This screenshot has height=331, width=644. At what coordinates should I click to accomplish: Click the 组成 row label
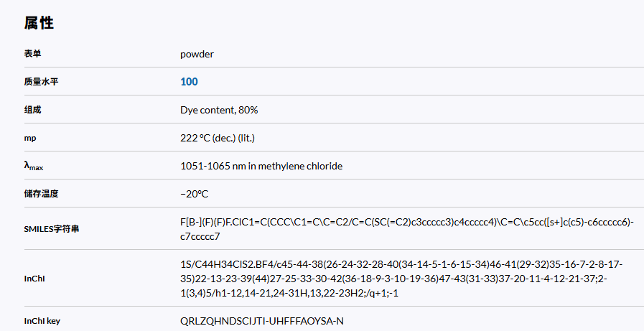33,110
